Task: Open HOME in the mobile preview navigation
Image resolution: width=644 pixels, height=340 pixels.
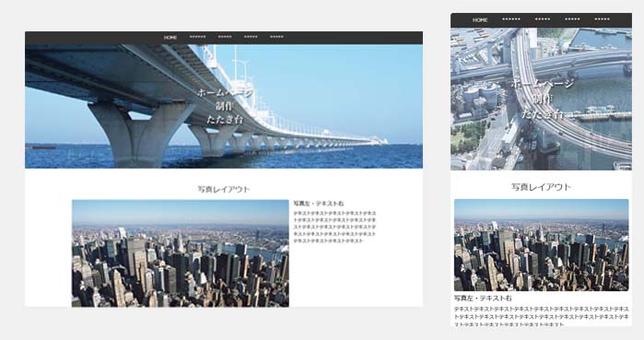Action: point(480,19)
